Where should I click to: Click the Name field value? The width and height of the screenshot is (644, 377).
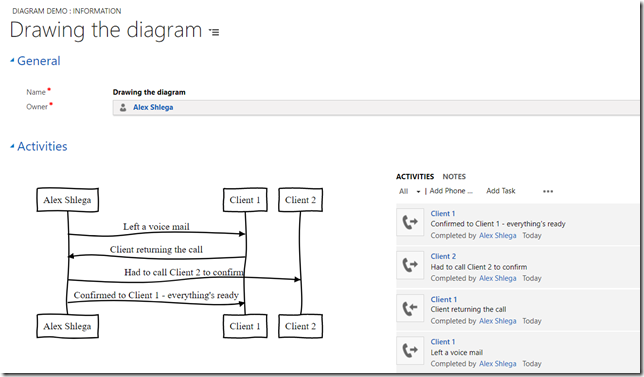point(149,92)
